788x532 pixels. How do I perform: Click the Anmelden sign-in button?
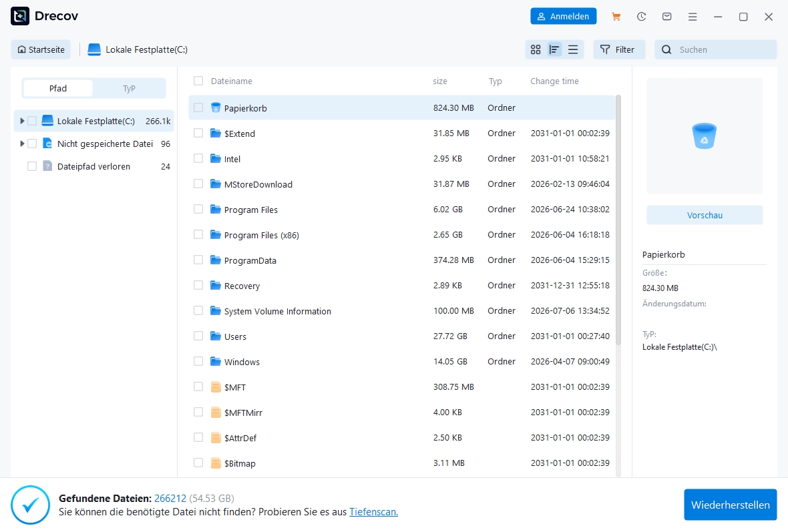[x=564, y=16]
